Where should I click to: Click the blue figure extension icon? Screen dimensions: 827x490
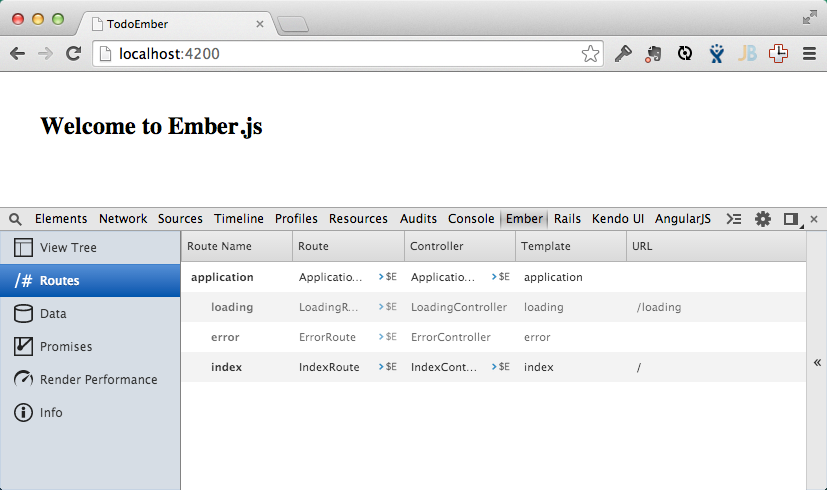pos(716,53)
